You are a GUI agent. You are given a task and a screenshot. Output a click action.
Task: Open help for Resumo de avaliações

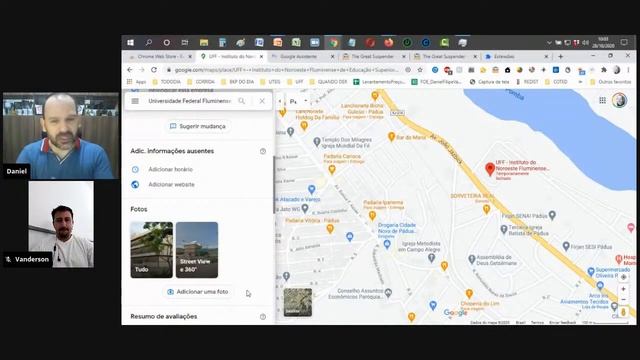[x=263, y=317]
